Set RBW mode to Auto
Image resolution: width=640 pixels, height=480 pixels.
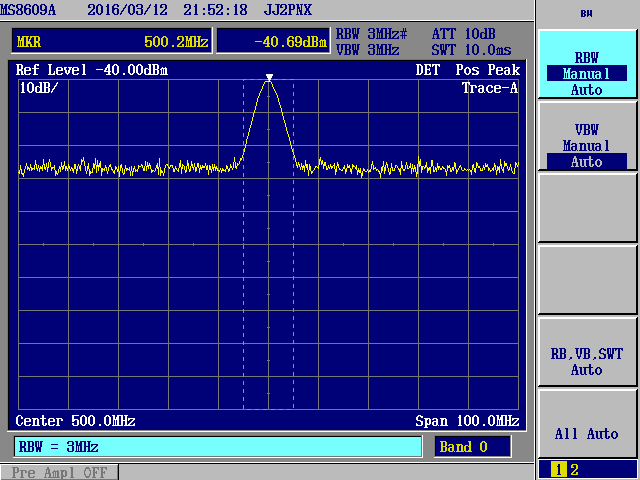587,90
